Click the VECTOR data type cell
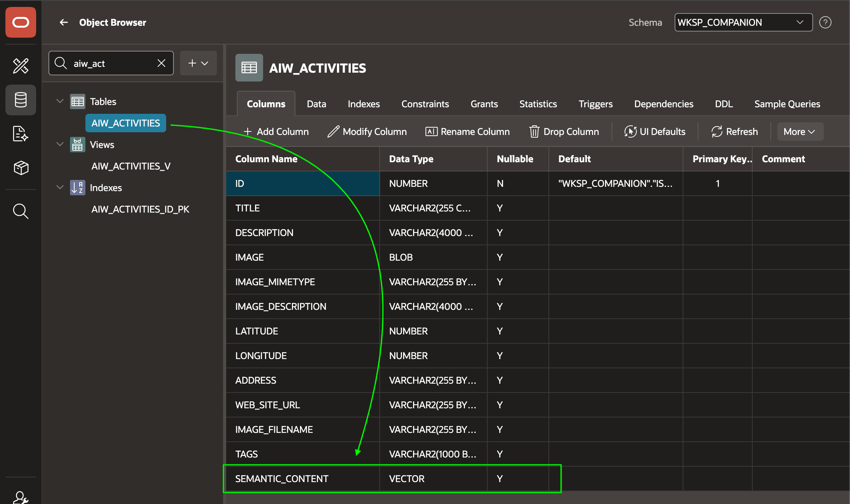 pos(433,479)
